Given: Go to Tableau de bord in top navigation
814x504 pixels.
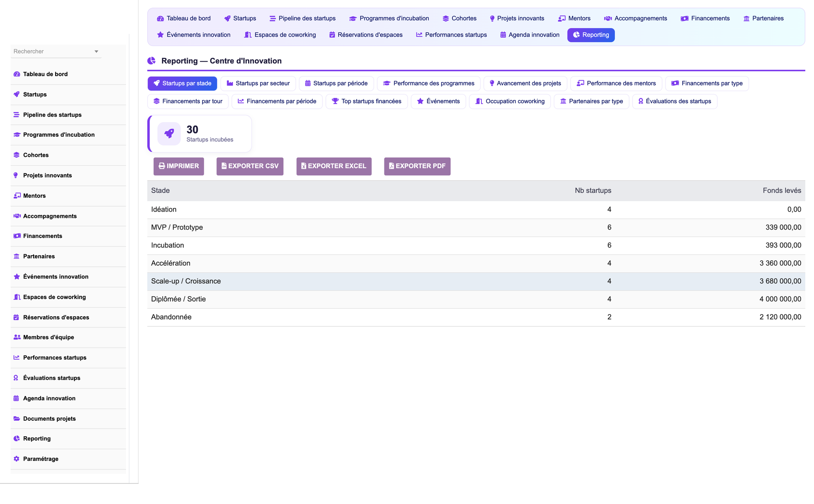Looking at the screenshot, I should (184, 18).
